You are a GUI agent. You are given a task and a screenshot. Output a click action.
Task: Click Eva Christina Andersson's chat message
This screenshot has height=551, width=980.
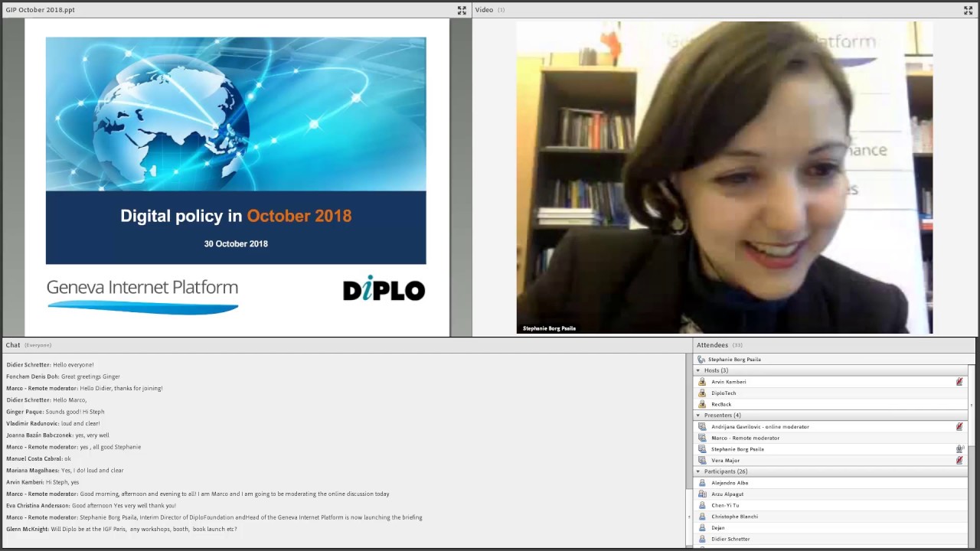coord(91,506)
